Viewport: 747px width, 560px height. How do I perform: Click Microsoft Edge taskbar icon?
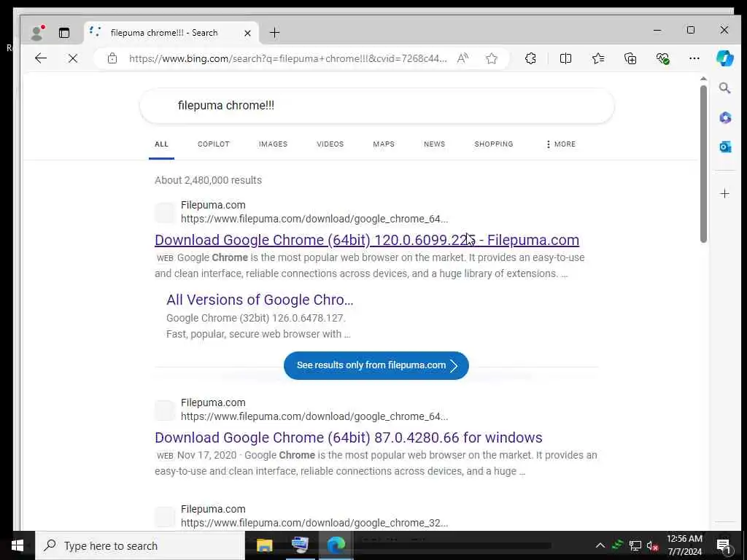(x=336, y=545)
